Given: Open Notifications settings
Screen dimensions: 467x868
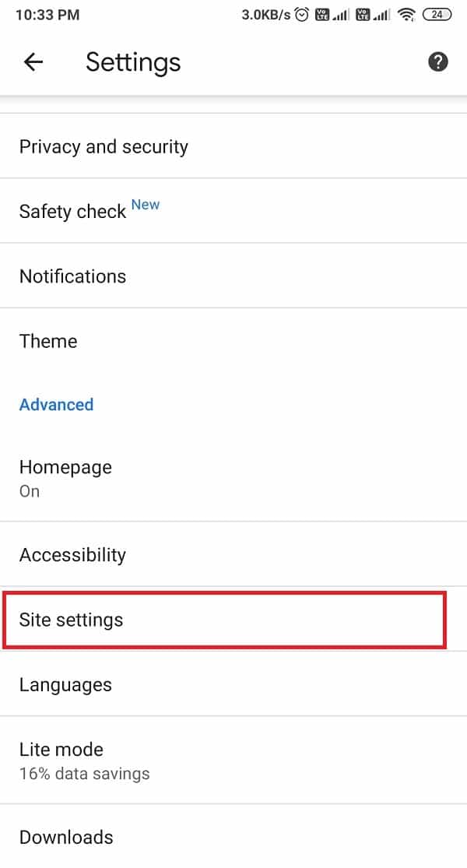Looking at the screenshot, I should click(x=72, y=276).
